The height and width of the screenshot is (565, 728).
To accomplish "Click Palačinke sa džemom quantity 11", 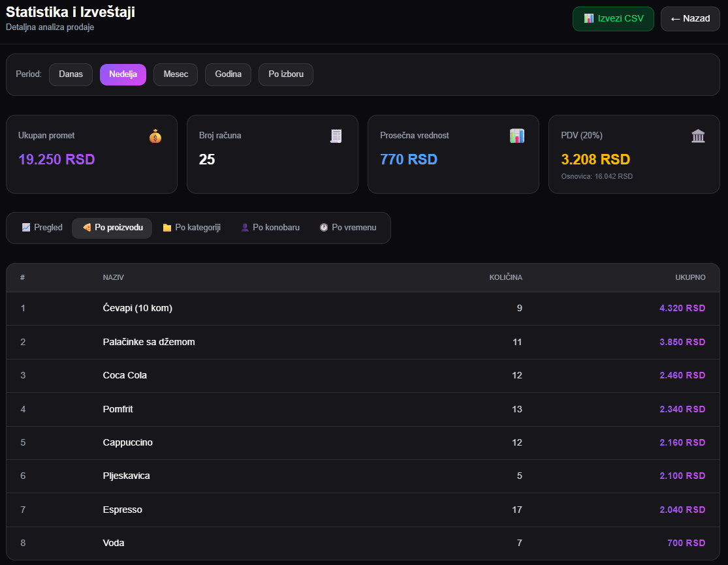I will 517,342.
